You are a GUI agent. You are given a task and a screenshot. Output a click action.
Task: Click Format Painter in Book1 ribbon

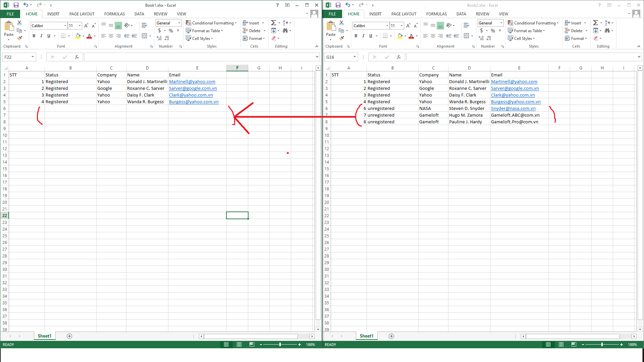[20, 38]
